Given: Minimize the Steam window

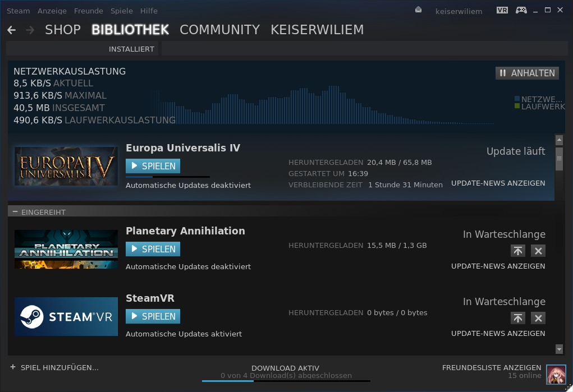Looking at the screenshot, I should [x=535, y=11].
